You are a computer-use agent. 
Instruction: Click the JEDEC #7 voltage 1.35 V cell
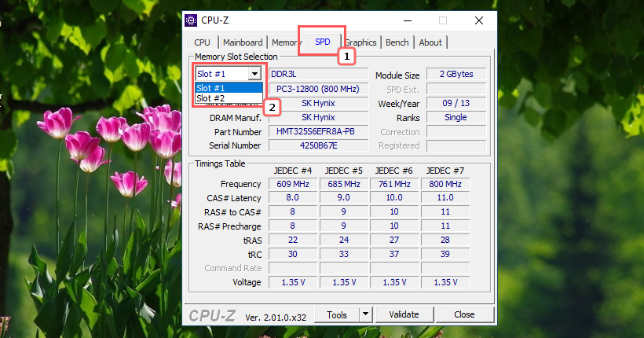click(445, 282)
